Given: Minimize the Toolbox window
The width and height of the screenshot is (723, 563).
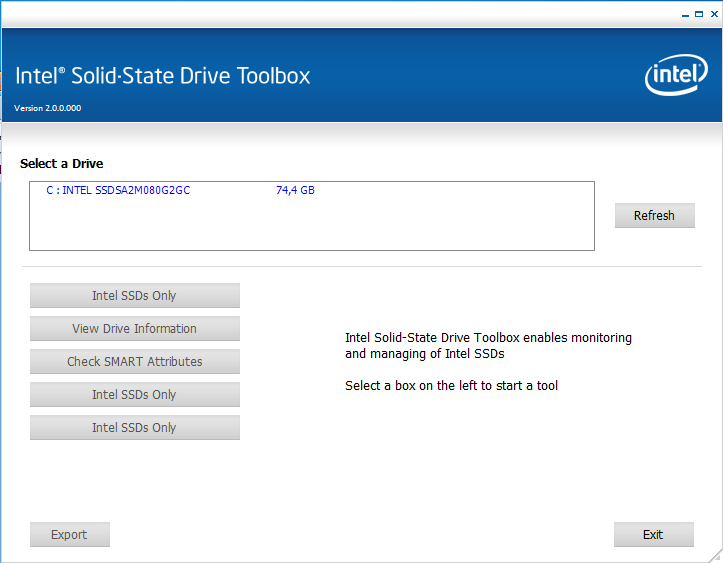Looking at the screenshot, I should point(685,14).
